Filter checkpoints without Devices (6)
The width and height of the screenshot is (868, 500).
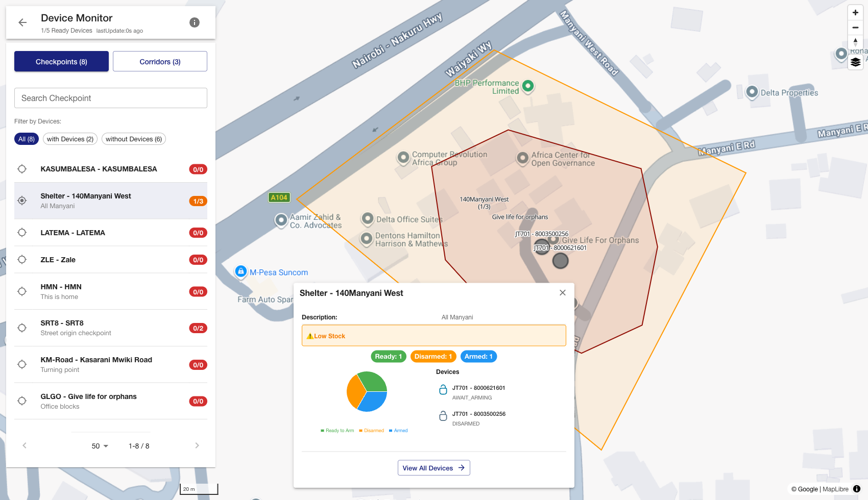click(x=134, y=139)
